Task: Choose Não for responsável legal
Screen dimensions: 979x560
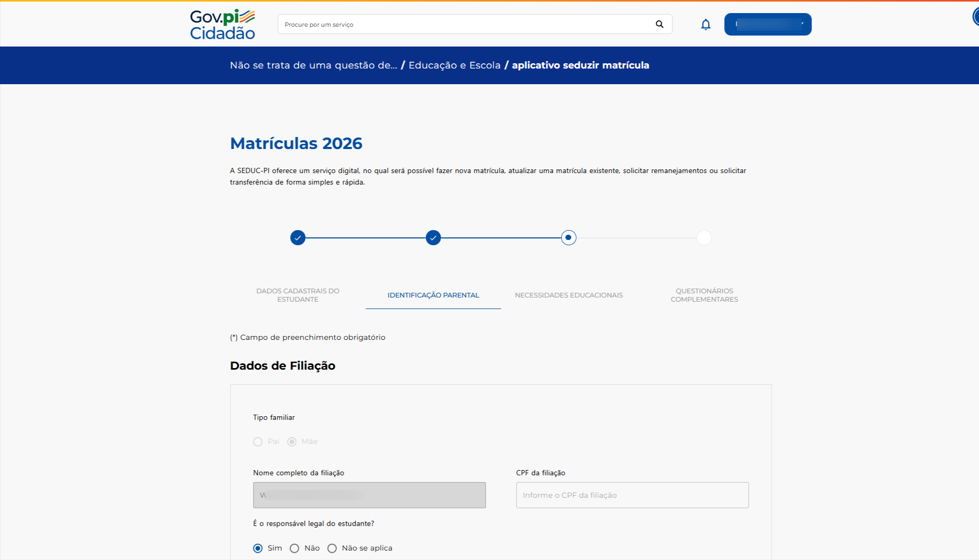Action: [x=294, y=548]
